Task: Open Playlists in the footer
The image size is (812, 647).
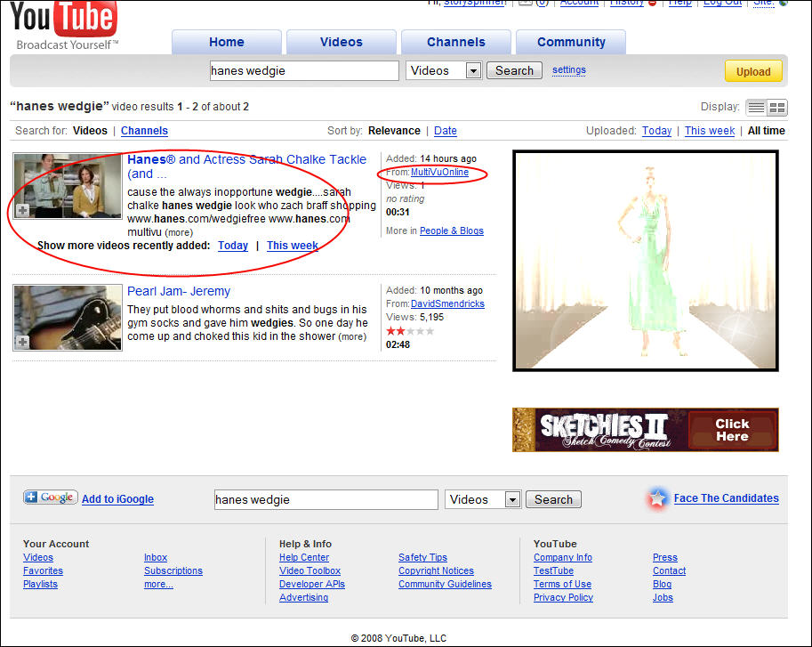Action: (x=40, y=585)
